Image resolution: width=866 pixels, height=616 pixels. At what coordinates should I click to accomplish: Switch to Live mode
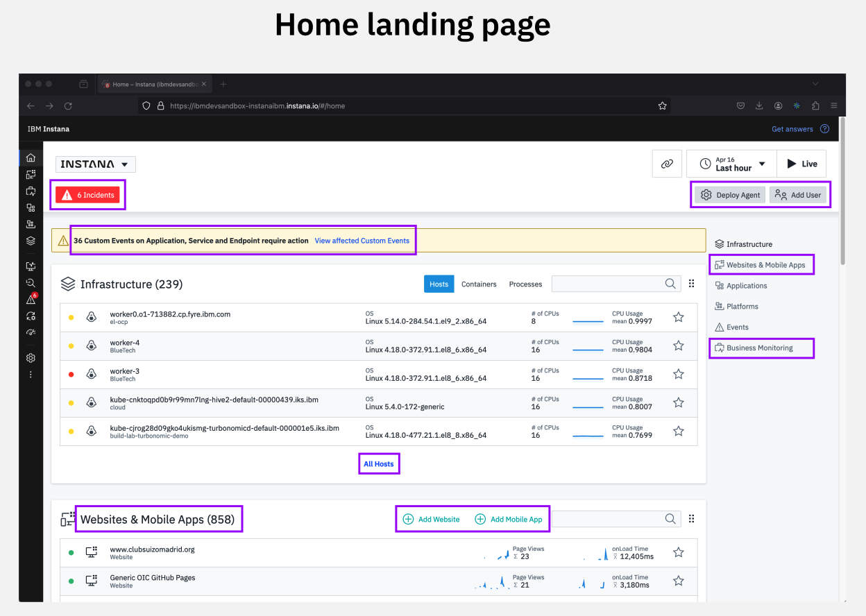click(x=801, y=164)
